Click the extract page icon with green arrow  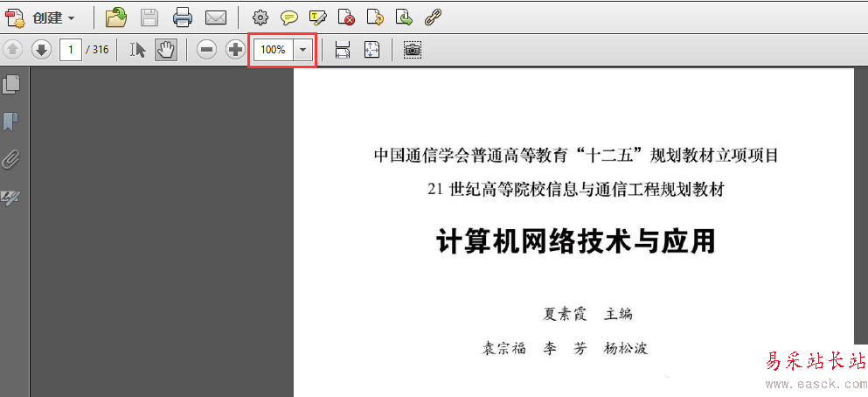(404, 17)
